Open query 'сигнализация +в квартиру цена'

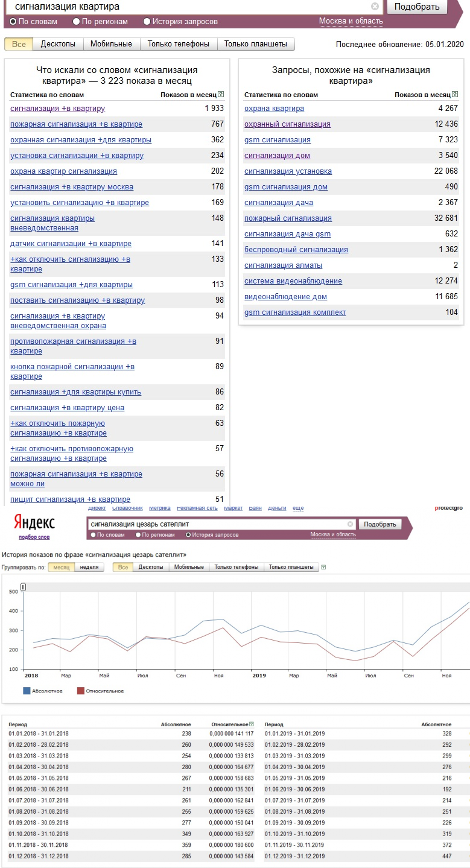point(68,408)
